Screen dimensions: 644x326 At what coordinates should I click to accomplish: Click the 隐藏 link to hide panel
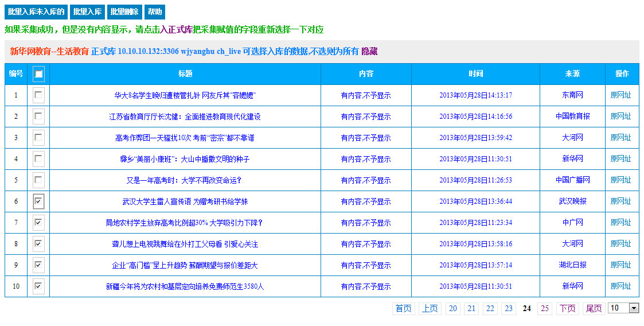[369, 52]
